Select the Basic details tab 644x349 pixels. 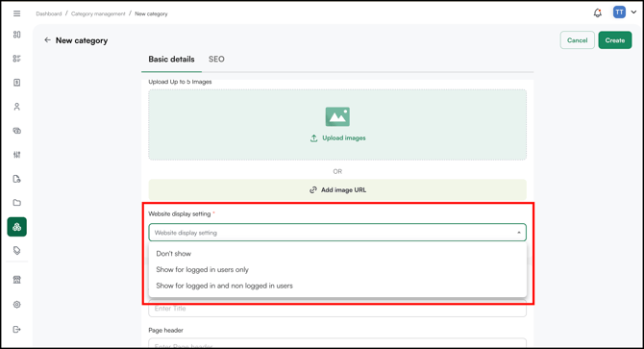[x=171, y=59]
